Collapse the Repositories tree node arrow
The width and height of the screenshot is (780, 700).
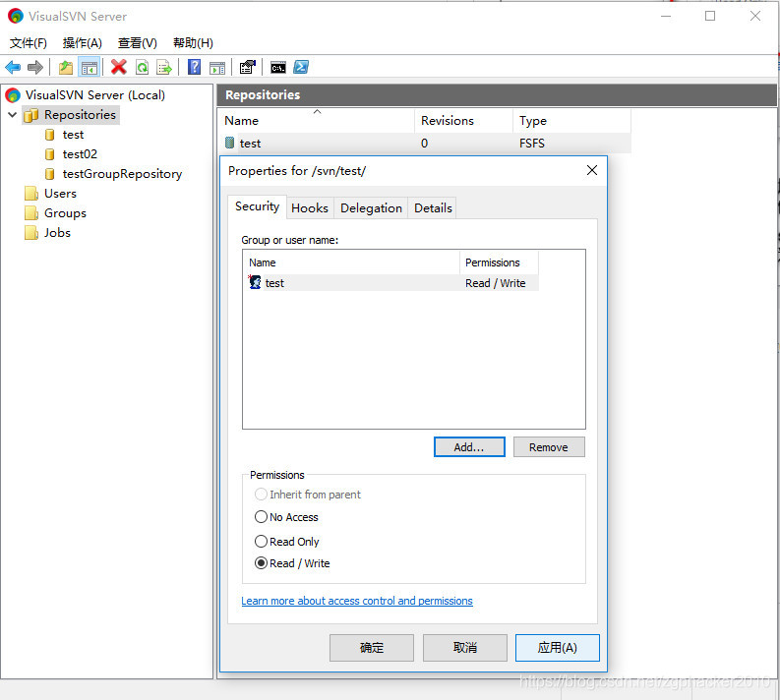pos(13,115)
